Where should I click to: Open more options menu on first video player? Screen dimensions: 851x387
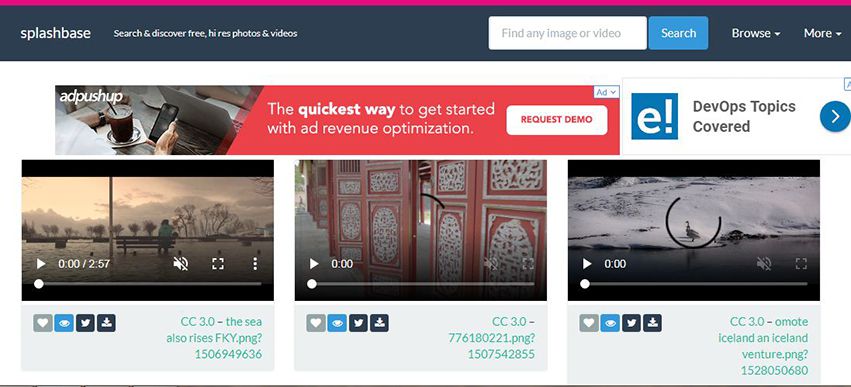[x=255, y=264]
